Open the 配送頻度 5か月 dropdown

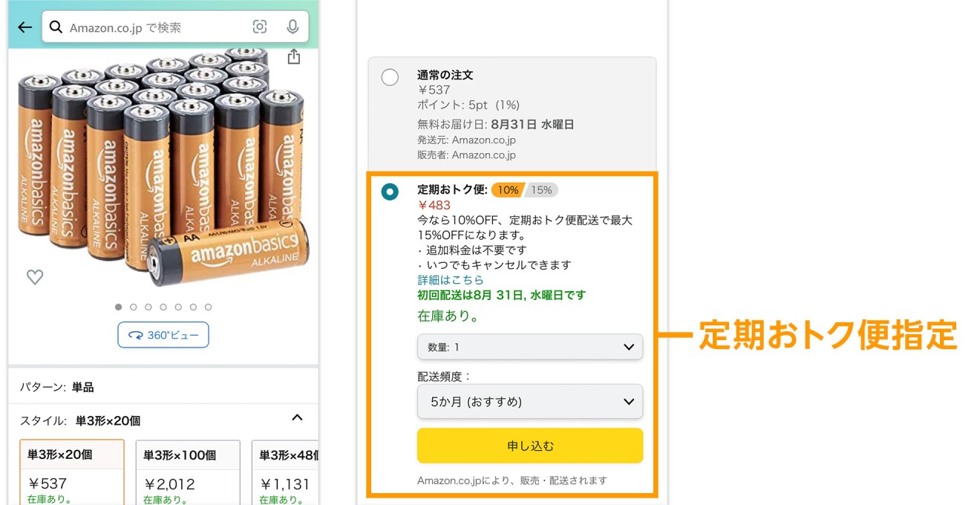(530, 402)
